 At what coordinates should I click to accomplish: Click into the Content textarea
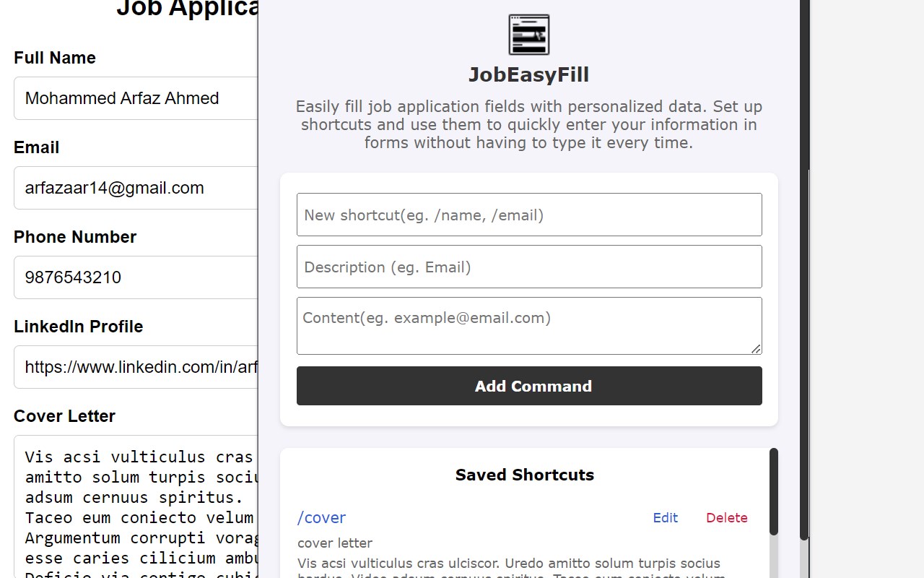(529, 325)
